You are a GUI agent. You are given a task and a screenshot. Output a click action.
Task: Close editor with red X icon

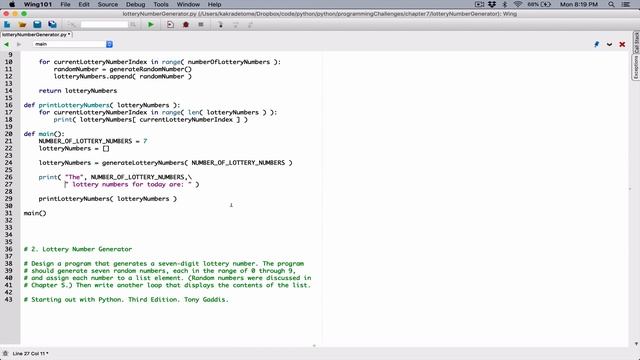[622, 44]
